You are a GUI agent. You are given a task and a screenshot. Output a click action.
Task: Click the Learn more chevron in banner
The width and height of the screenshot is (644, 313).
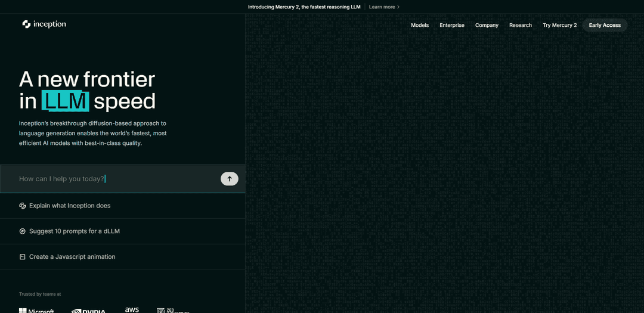pyautogui.click(x=398, y=7)
